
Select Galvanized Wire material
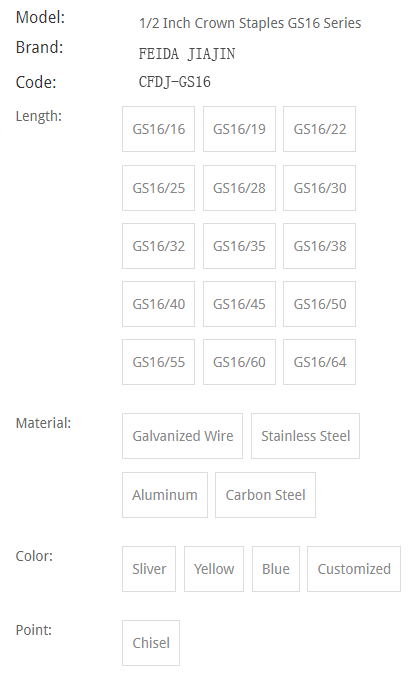pos(182,436)
